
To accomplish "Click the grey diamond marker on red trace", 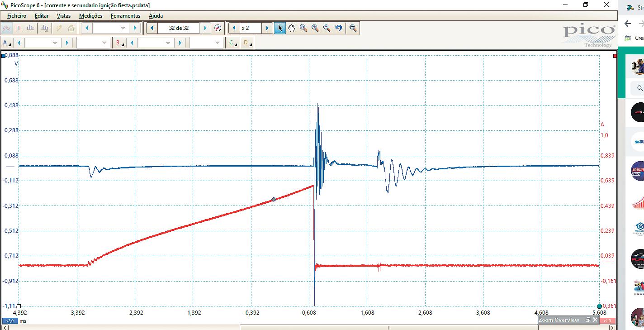I will (x=274, y=199).
